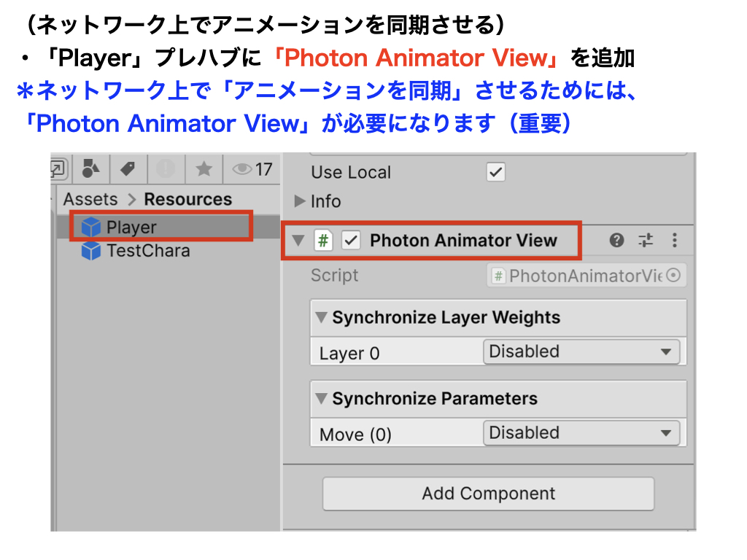The height and width of the screenshot is (560, 747).
Task: Select the TestChara prefab
Action: [x=169, y=251]
